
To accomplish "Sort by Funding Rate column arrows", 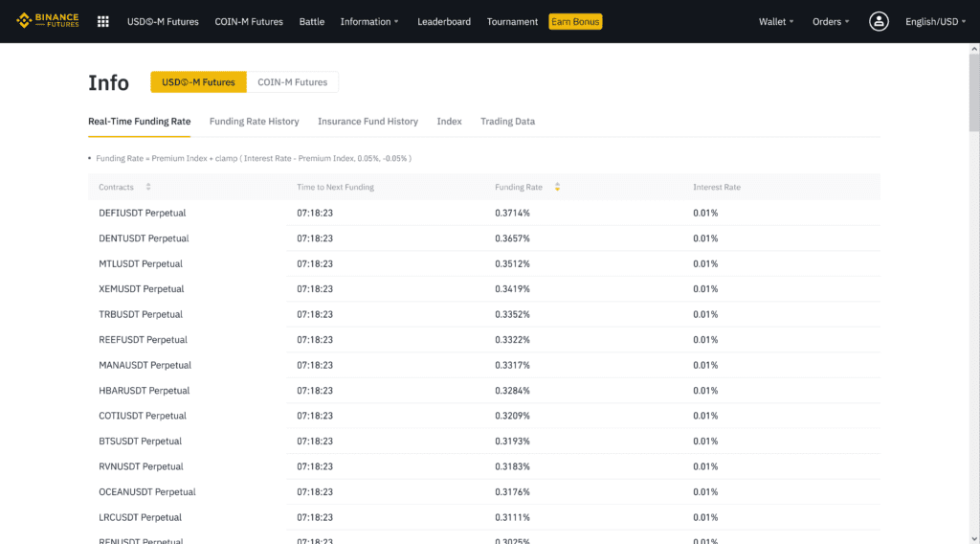I will click(557, 187).
